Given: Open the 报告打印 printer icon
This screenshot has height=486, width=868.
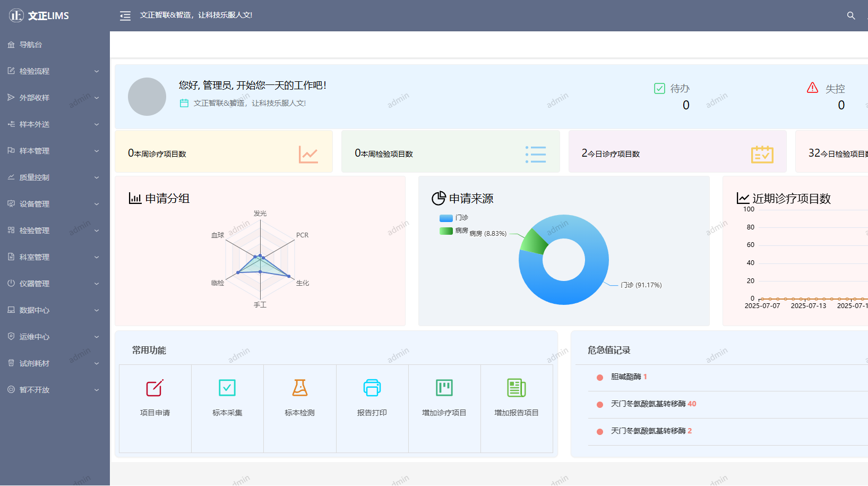Looking at the screenshot, I should [x=372, y=388].
